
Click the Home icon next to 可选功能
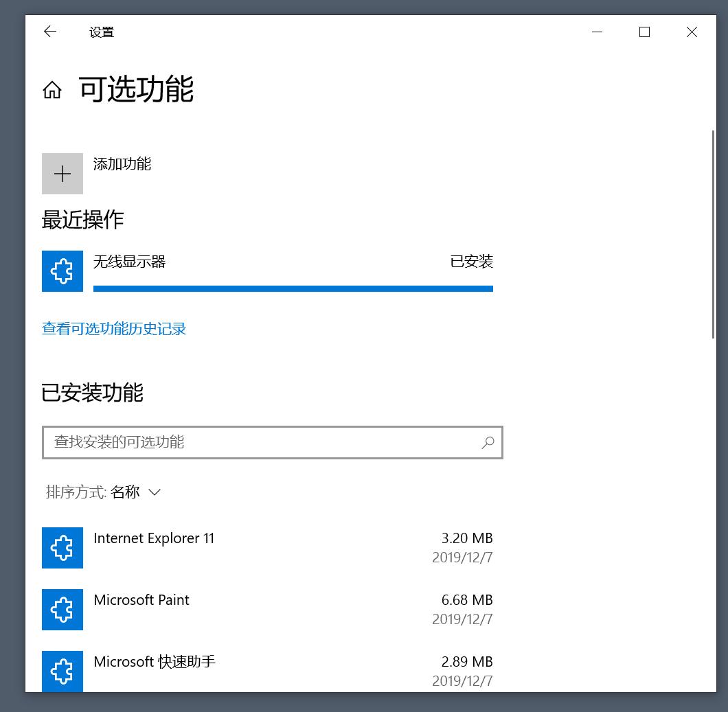[x=52, y=90]
